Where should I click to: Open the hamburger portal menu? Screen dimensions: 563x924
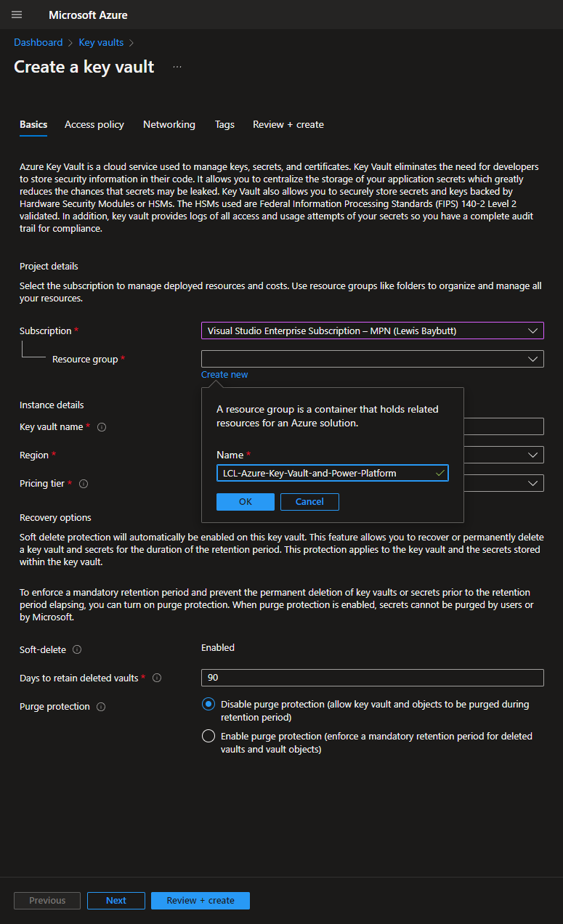click(x=17, y=15)
